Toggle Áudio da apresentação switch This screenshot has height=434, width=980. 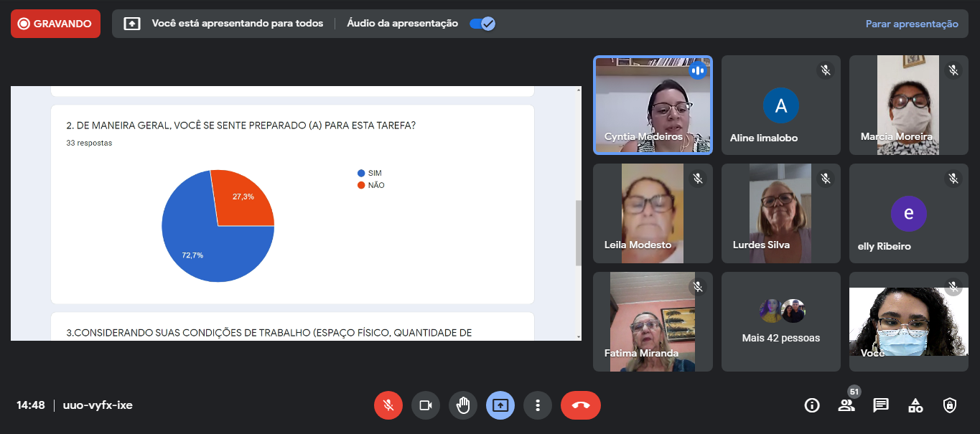(482, 24)
